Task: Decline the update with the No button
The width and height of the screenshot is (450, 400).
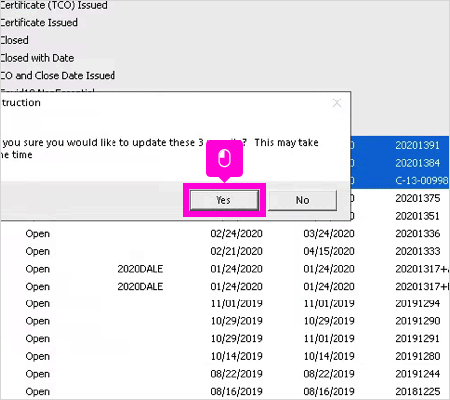Action: coord(302,200)
